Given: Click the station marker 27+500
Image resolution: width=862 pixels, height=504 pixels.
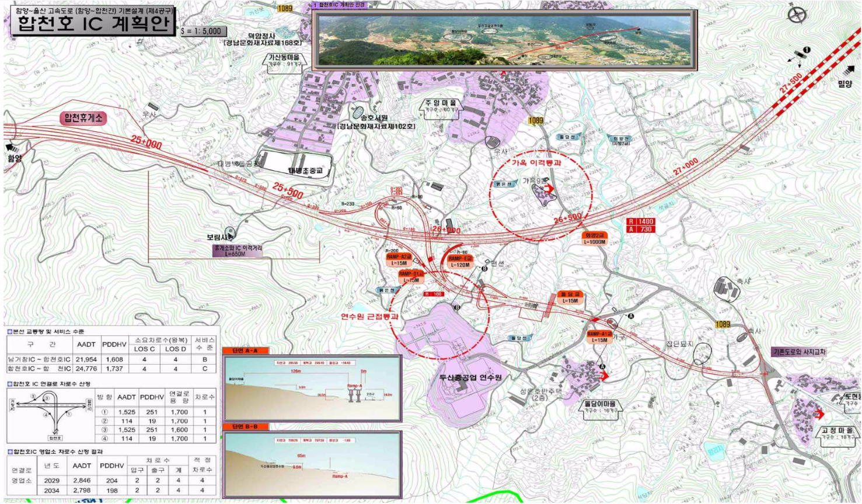Looking at the screenshot, I should click(x=791, y=83).
